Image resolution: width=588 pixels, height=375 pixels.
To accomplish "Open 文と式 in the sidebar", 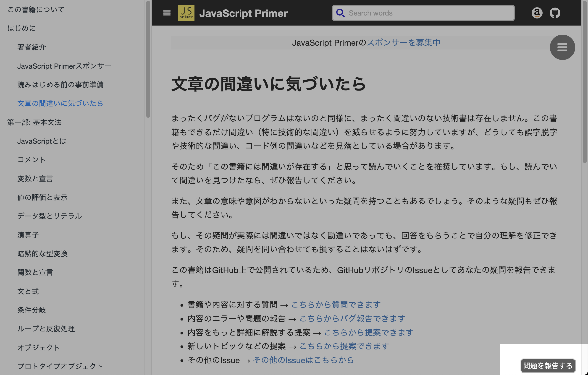I will pos(28,291).
